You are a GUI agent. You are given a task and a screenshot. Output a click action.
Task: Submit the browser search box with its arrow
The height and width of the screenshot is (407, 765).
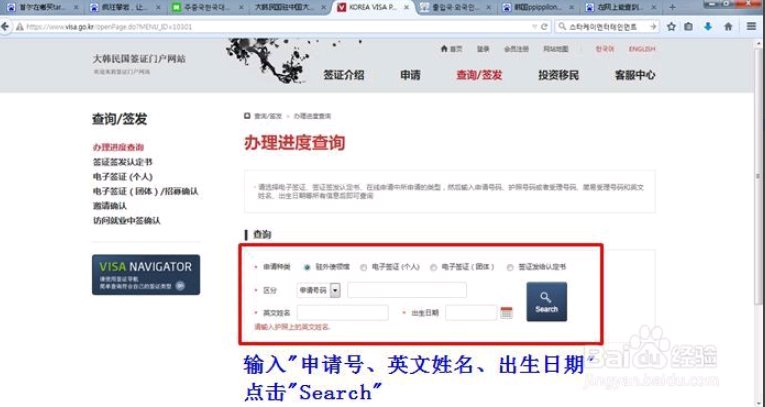(x=653, y=27)
